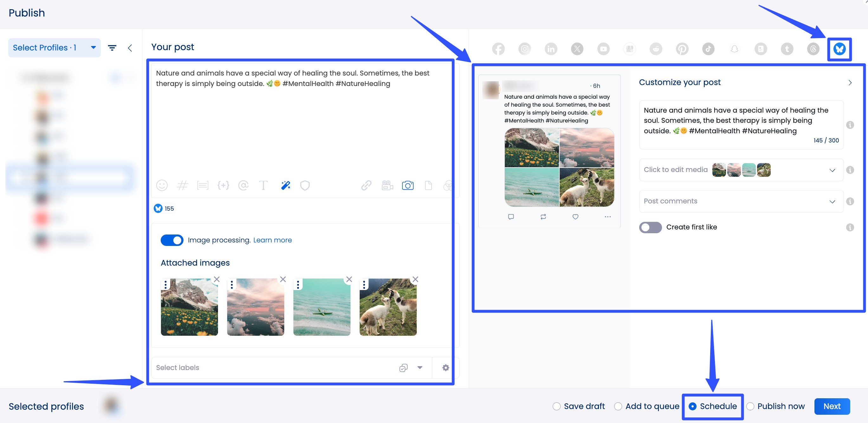Screen dimensions: 868x423
Task: Click the text formatting T icon
Action: pyautogui.click(x=263, y=185)
